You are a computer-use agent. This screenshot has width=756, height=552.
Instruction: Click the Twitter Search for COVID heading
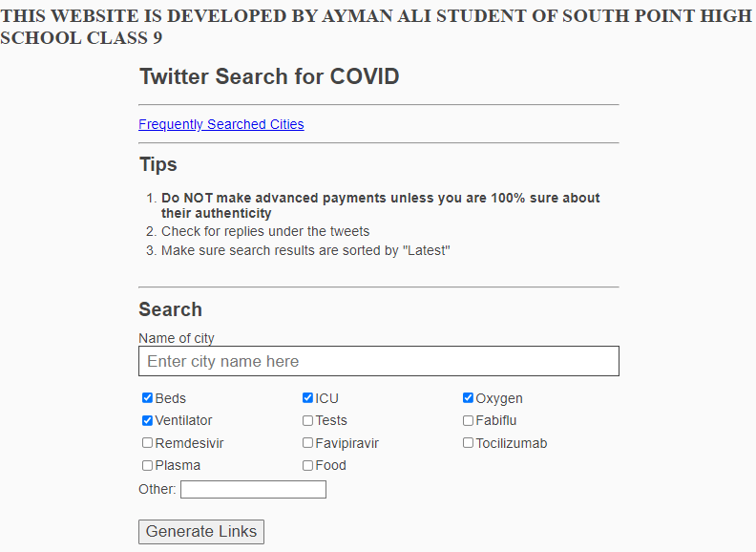tap(269, 77)
